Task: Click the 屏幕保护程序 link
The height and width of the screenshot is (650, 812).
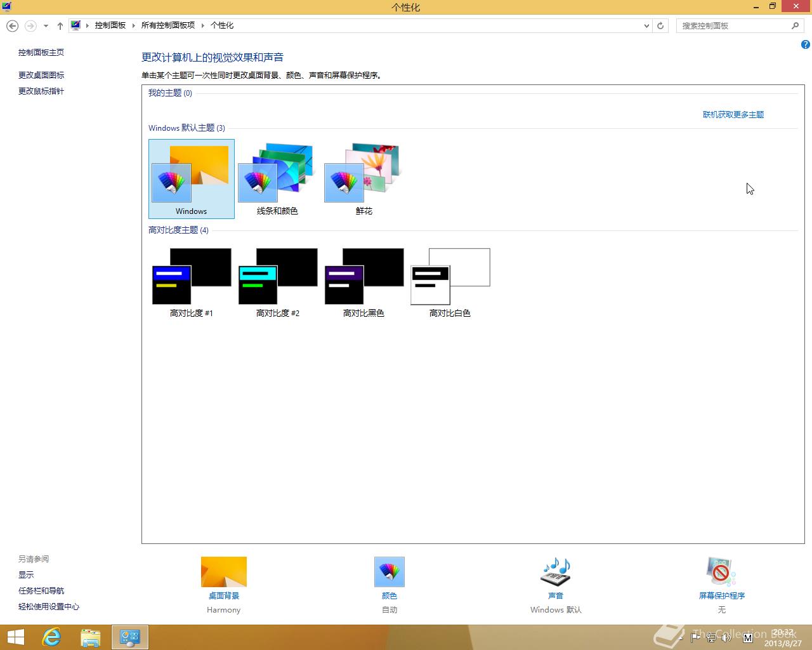Action: click(722, 595)
